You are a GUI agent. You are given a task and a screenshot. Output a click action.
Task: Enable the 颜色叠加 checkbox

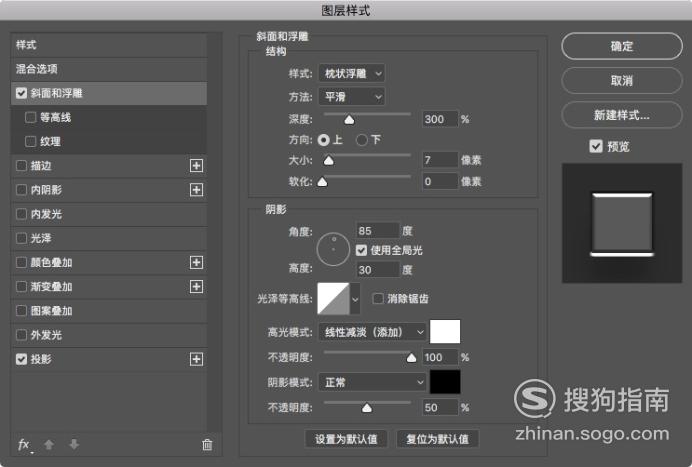tap(21, 262)
